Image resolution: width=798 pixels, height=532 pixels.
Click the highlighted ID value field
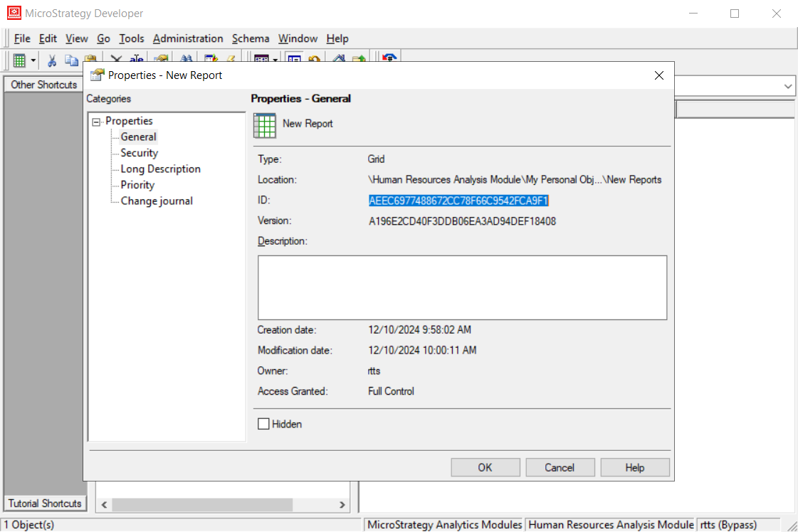click(x=458, y=201)
